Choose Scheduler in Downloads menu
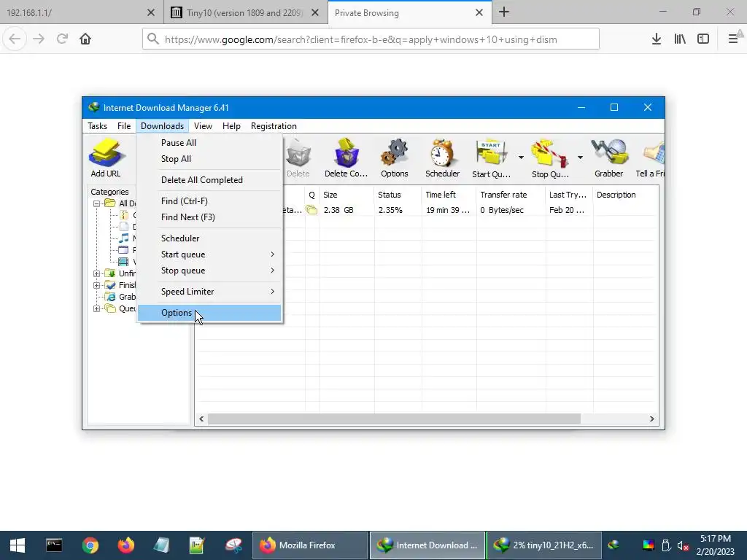Viewport: 747px width, 560px height. [x=209, y=238]
